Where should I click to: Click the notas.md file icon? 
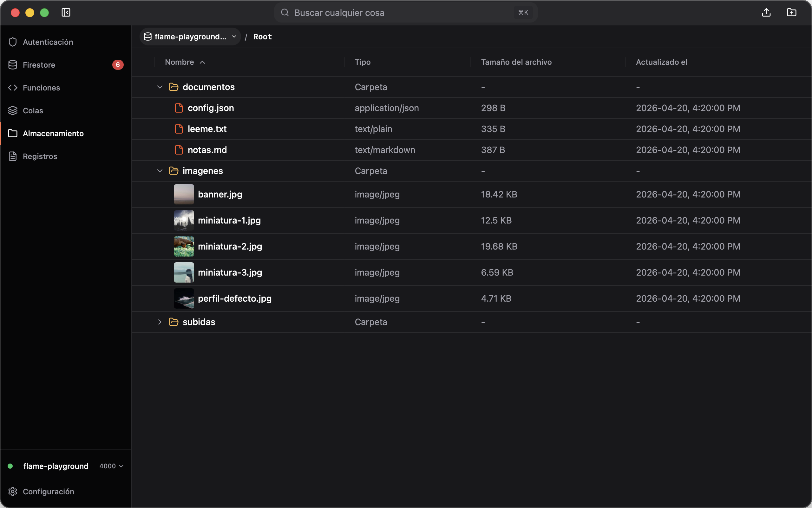coord(179,150)
